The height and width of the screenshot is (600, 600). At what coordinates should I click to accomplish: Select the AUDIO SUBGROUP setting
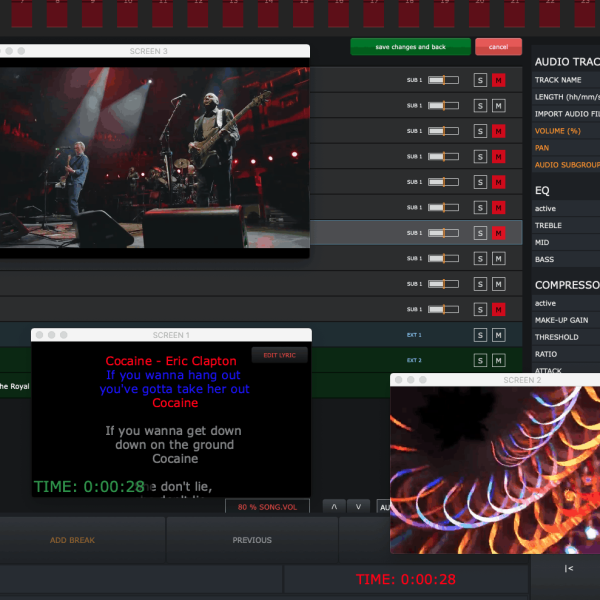[x=566, y=165]
